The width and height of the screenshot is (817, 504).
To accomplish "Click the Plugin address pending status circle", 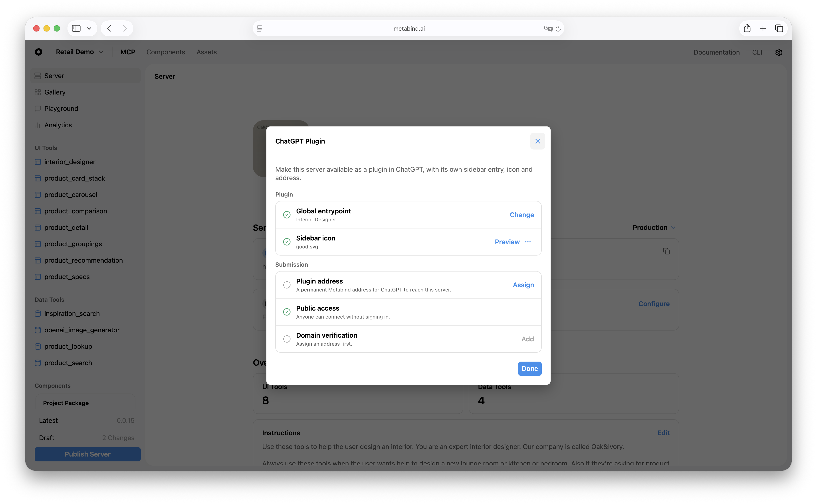I will 287,285.
